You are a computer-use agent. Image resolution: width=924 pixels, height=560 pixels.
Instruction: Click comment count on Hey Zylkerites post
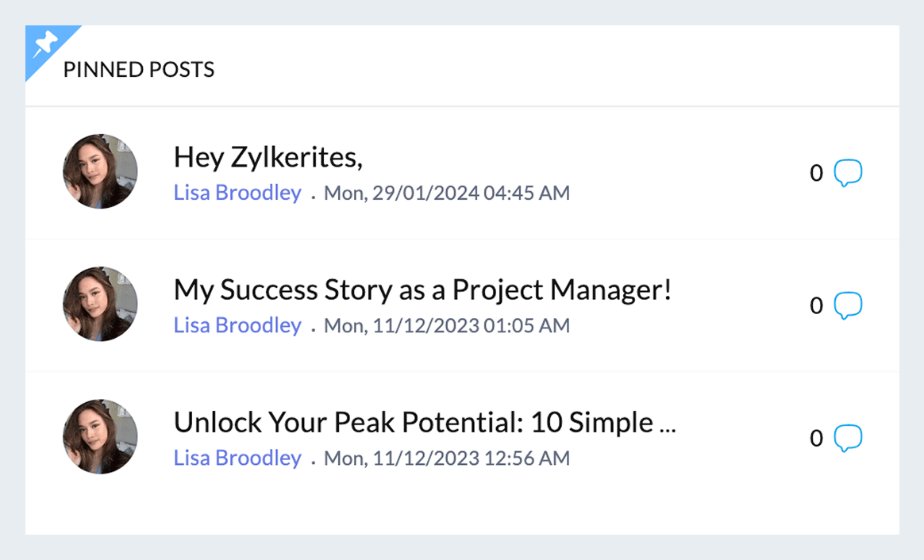pos(816,173)
